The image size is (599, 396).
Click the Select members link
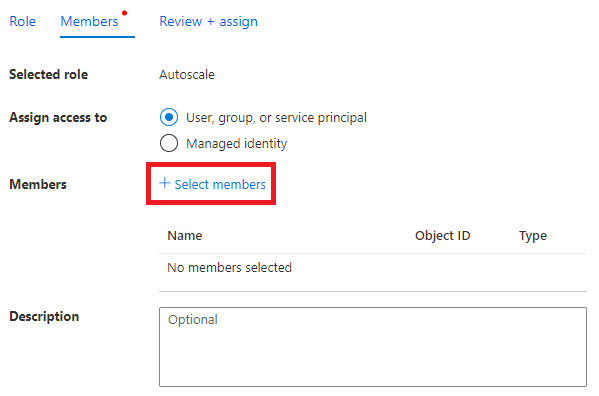point(212,184)
